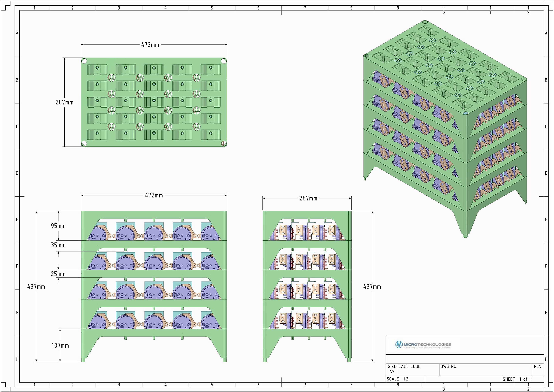
Task: Click the top-left corner hole of top view
Action: [x=84, y=61]
